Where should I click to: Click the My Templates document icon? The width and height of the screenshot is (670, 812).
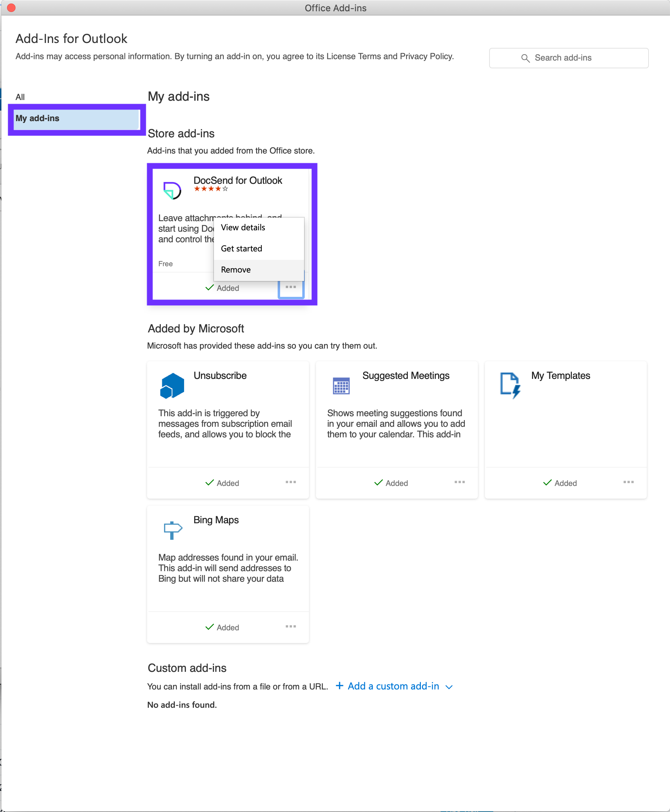(510, 385)
